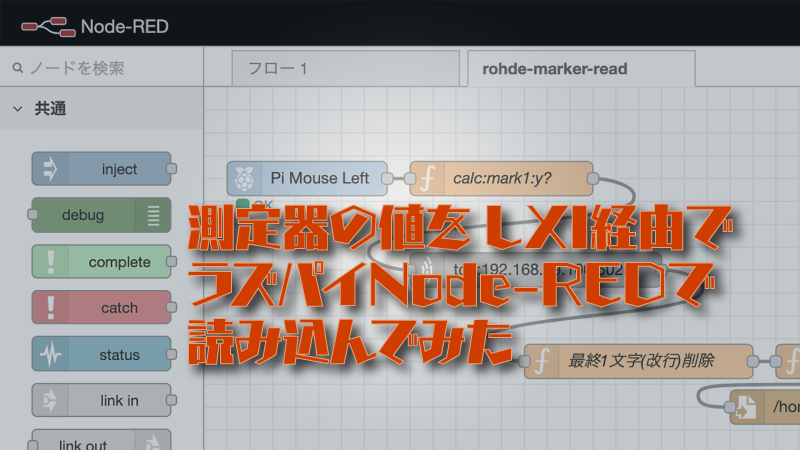
Task: Click the catch node exclamation icon
Action: click(x=50, y=308)
